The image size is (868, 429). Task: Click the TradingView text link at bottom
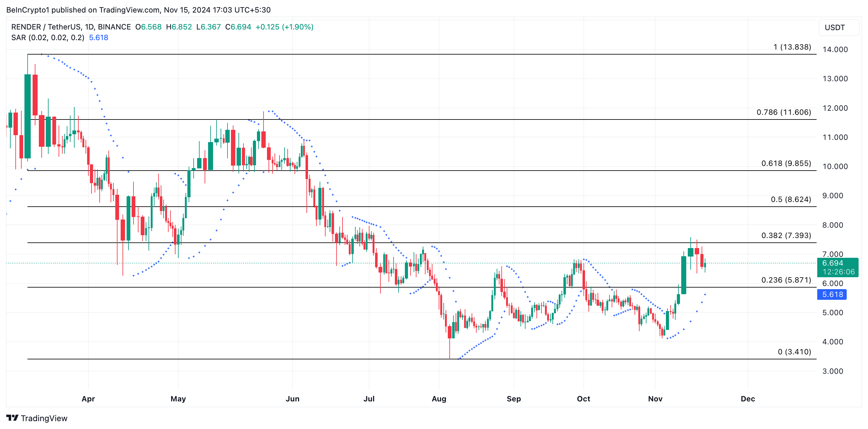pyautogui.click(x=44, y=418)
